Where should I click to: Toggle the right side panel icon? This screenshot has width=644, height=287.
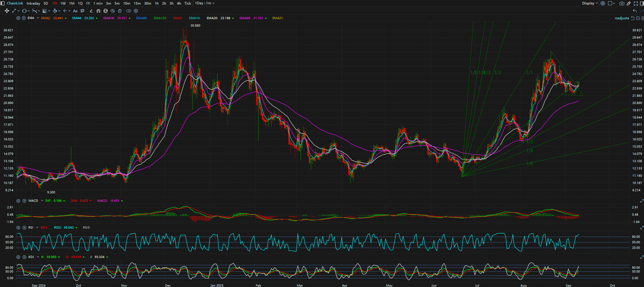coord(642,3)
